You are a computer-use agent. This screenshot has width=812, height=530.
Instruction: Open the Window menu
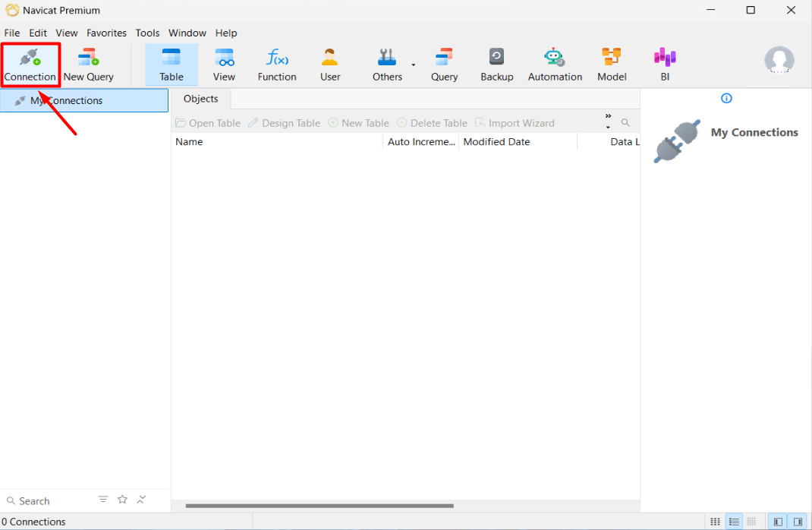point(187,33)
